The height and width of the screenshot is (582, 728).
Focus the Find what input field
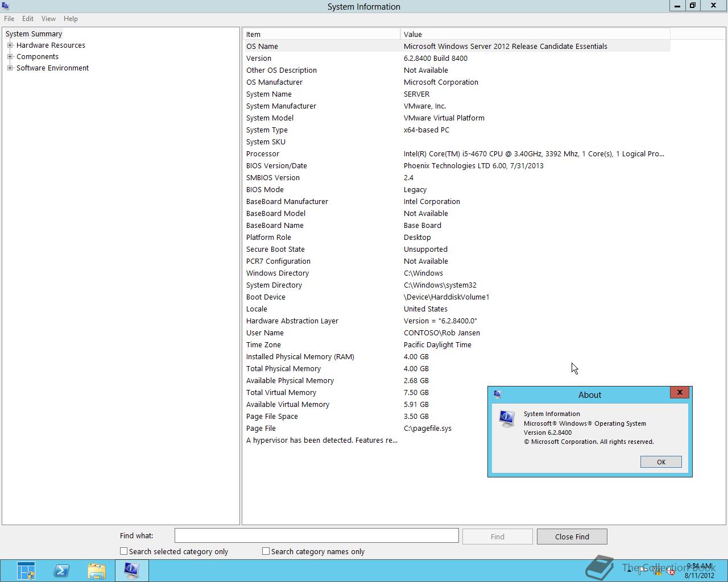coord(317,535)
